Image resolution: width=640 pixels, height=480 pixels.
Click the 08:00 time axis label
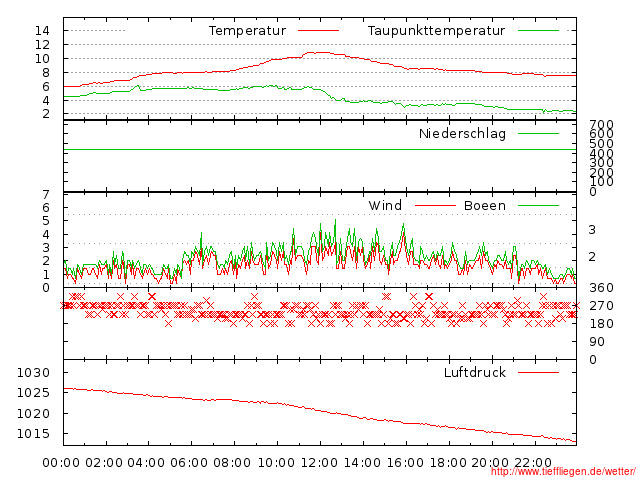point(232,463)
